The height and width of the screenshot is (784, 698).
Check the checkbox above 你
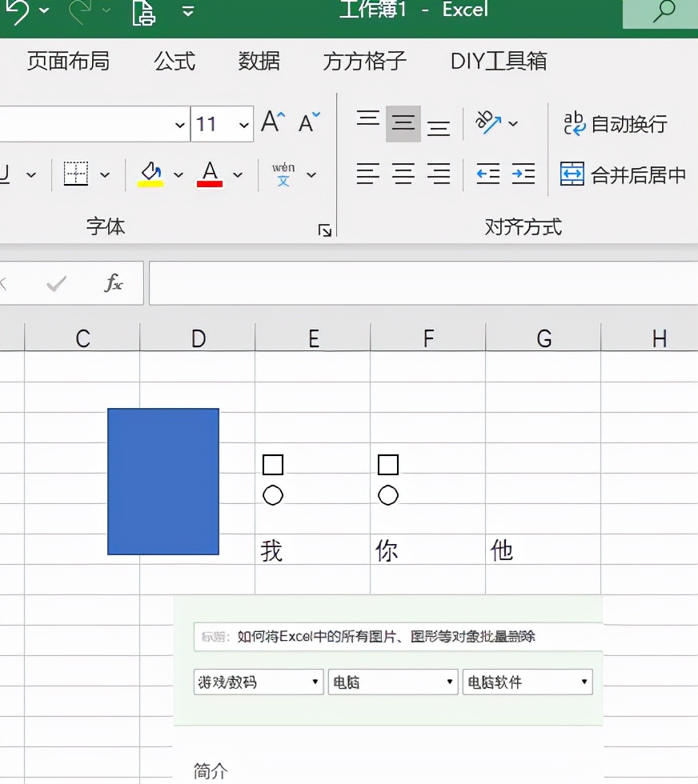(x=388, y=464)
